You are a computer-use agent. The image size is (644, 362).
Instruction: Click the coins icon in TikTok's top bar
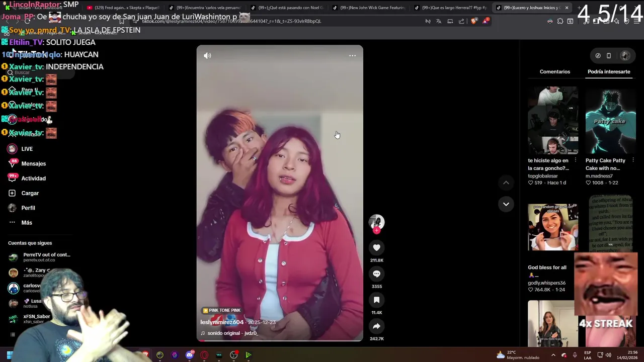point(598,56)
